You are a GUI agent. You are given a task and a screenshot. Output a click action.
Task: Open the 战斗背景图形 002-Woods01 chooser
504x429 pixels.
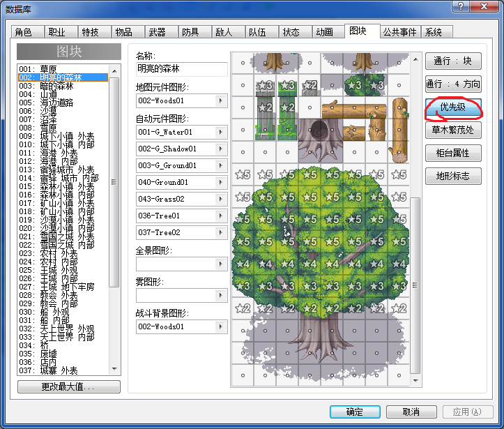[220, 326]
